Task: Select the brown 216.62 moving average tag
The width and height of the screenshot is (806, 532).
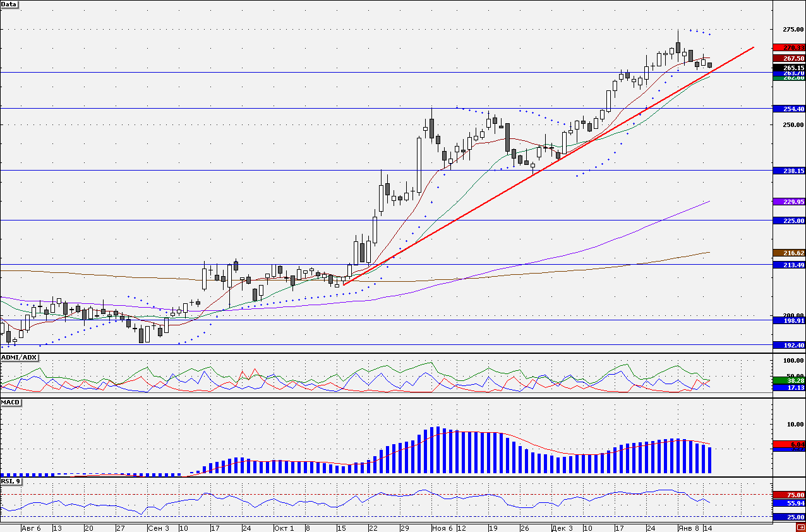Action: [789, 253]
